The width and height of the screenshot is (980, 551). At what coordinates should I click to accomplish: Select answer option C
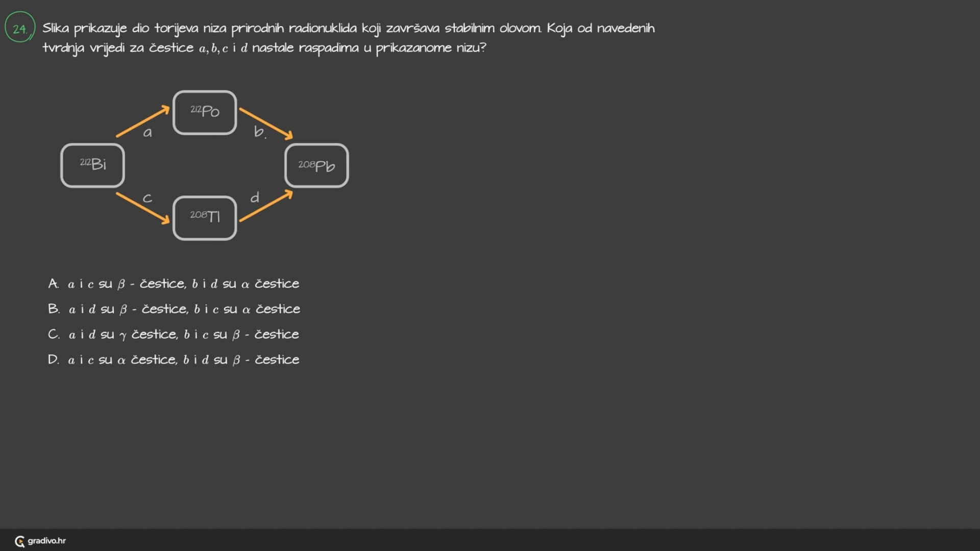[174, 335]
